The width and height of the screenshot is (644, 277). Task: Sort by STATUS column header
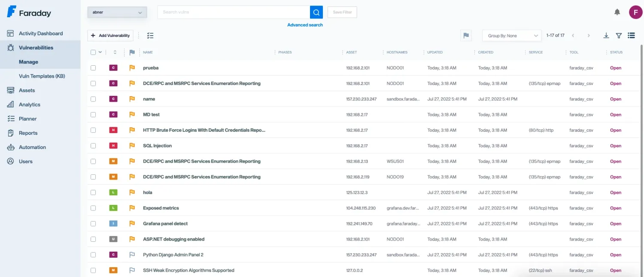616,52
